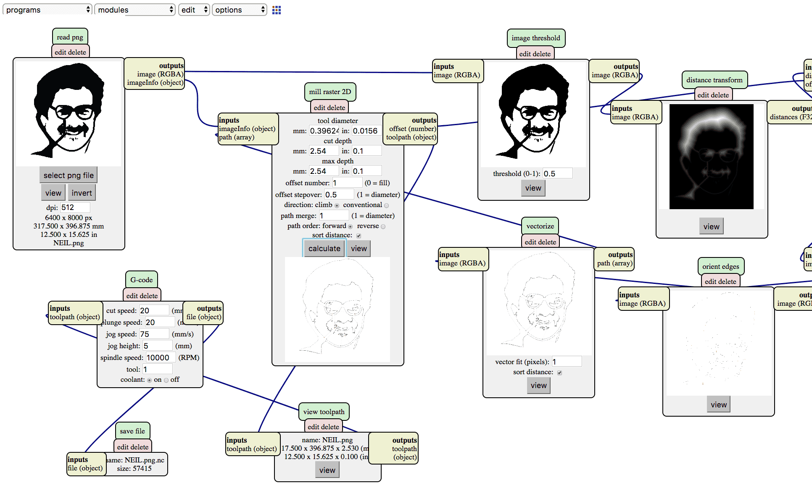Click the colored grid icon in top bar
This screenshot has width=812, height=504.
click(276, 10)
